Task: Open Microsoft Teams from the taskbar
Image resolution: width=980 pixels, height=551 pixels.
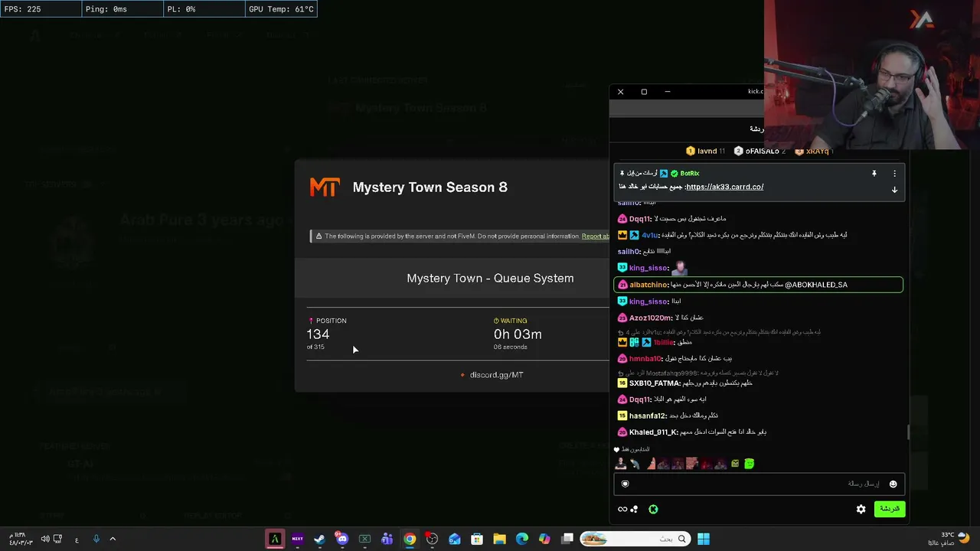Action: (387, 540)
